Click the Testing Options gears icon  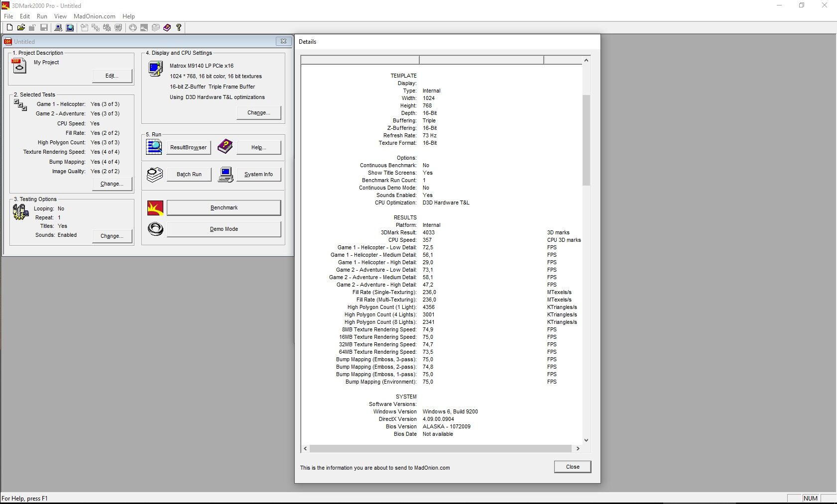click(20, 212)
